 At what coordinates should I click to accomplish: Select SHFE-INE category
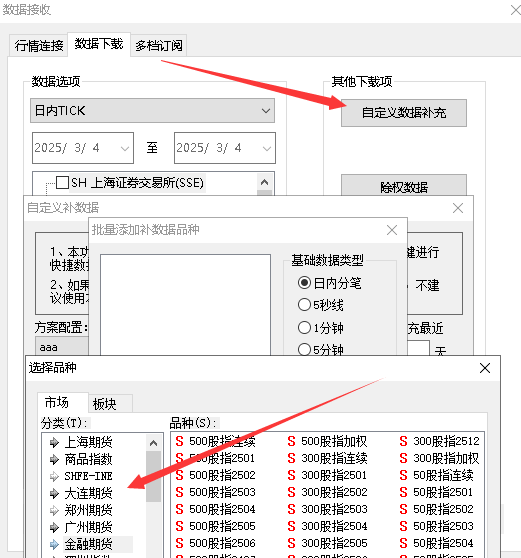click(88, 476)
